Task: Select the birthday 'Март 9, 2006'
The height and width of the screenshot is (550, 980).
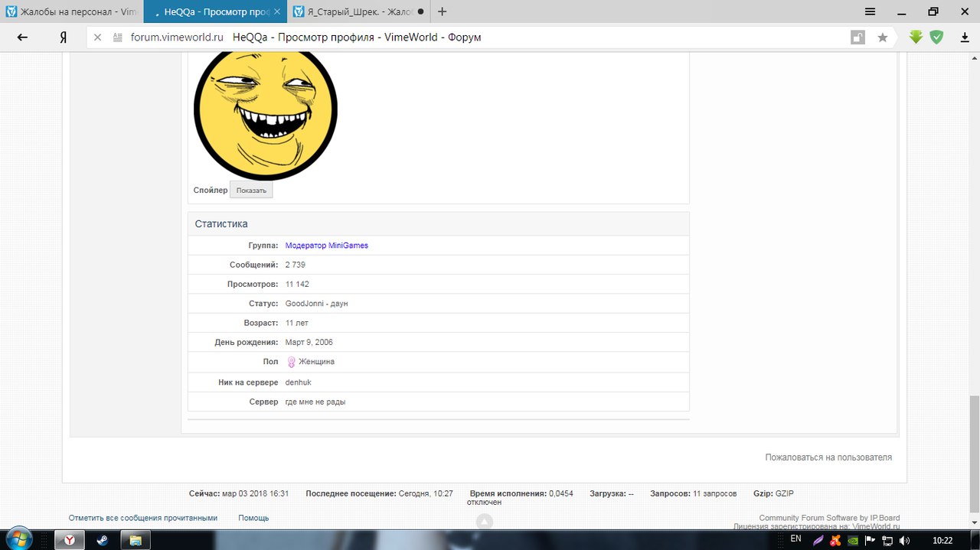Action: 309,343
